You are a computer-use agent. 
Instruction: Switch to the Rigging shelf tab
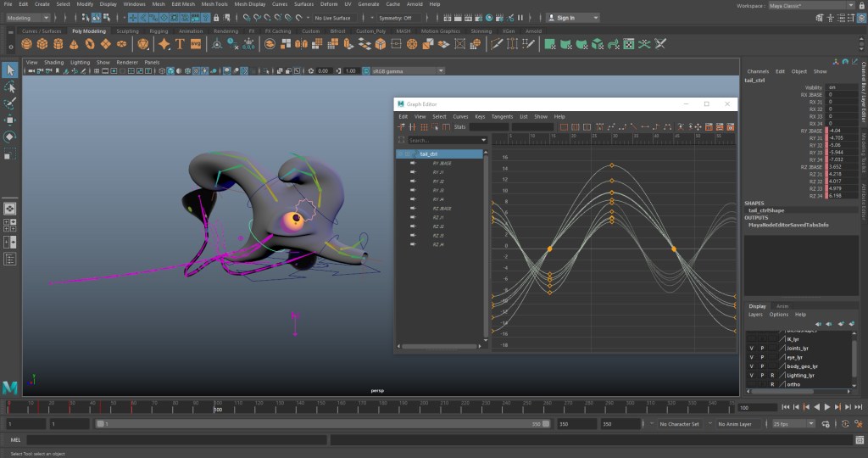click(159, 31)
